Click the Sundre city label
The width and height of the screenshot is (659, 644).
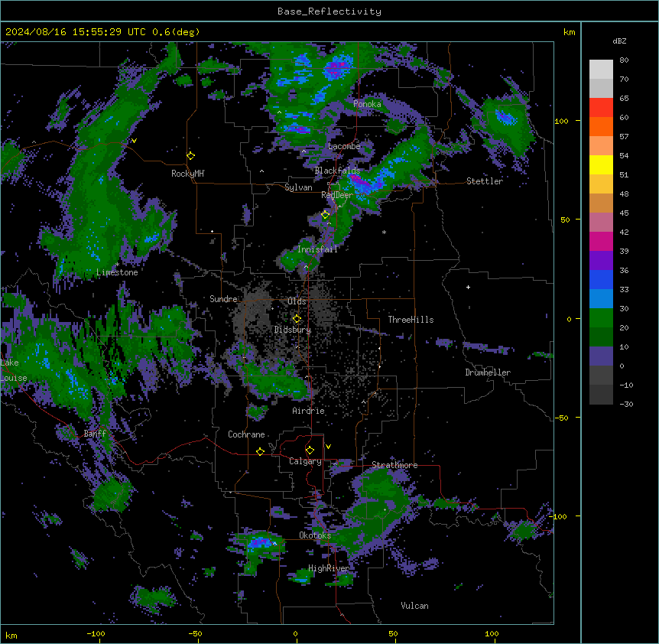pyautogui.click(x=223, y=299)
